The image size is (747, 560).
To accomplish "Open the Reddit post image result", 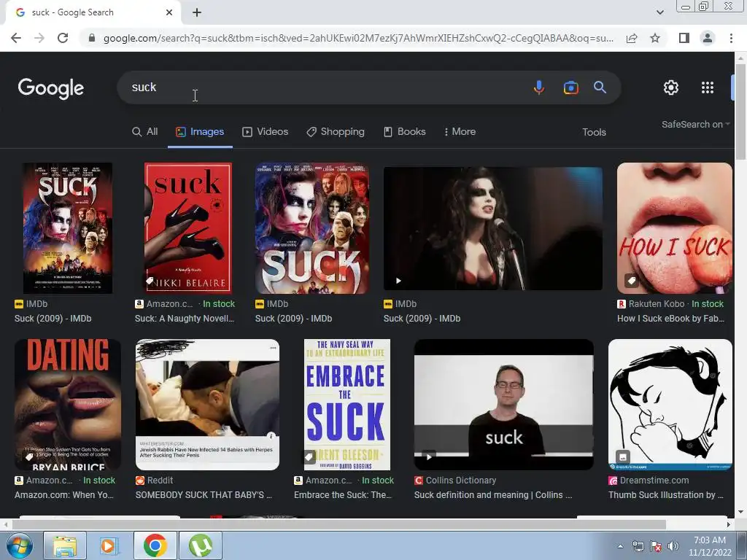I will (207, 405).
